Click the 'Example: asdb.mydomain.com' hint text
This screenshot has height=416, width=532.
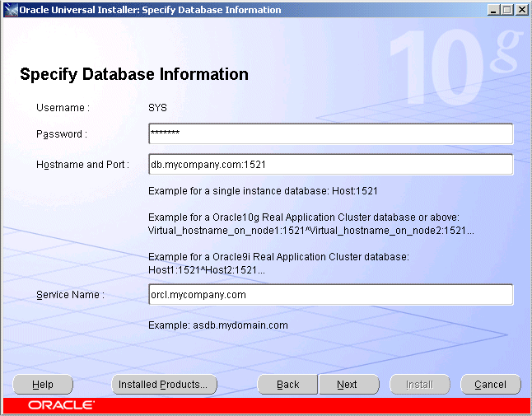tap(218, 325)
